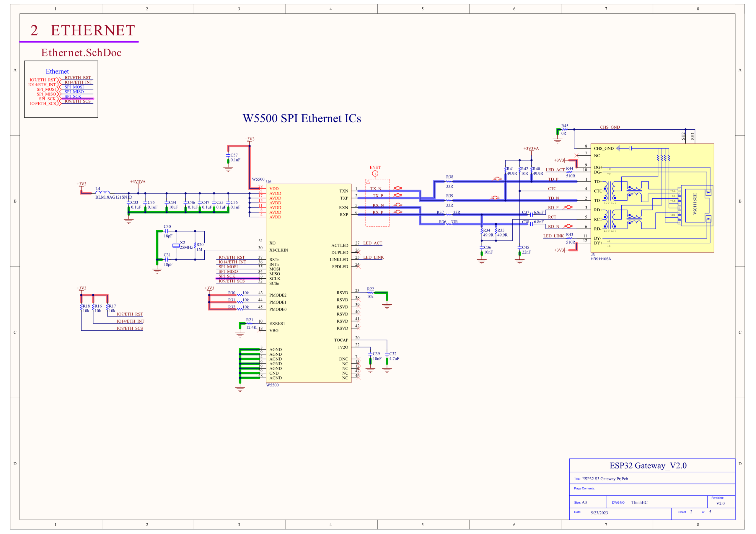Viewport: 756px width, 534px height.
Task: Select the LED_ACT net label at pin 27
Action: pos(373,243)
